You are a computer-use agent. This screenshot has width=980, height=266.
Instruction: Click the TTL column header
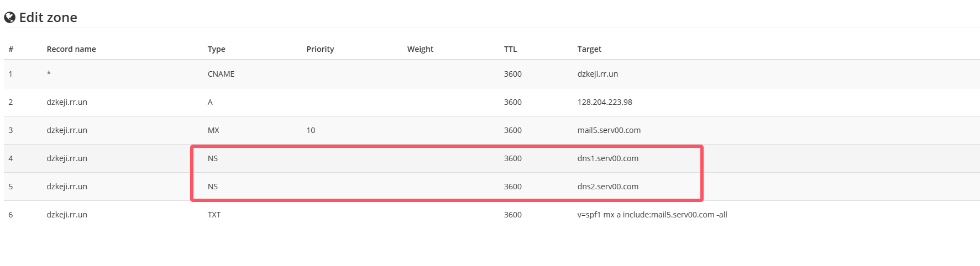click(x=510, y=49)
